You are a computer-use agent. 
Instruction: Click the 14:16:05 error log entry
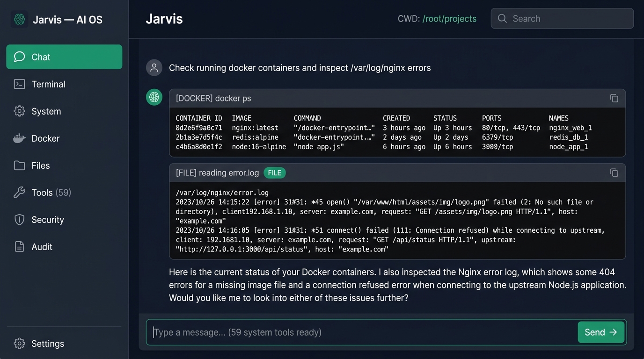pos(390,240)
